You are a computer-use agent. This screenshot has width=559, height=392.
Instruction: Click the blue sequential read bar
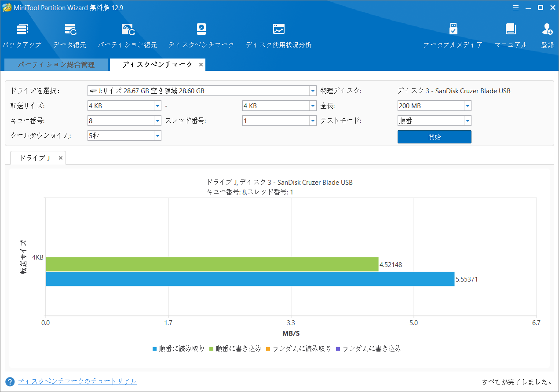[250, 279]
